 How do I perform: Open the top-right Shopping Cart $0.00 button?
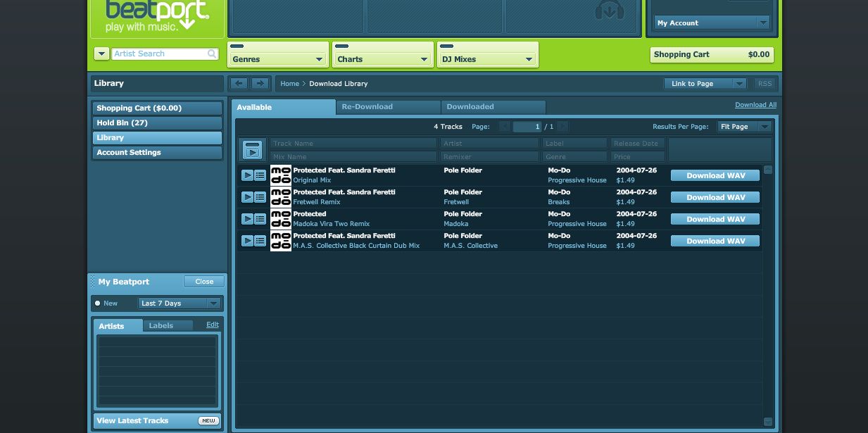(x=712, y=54)
